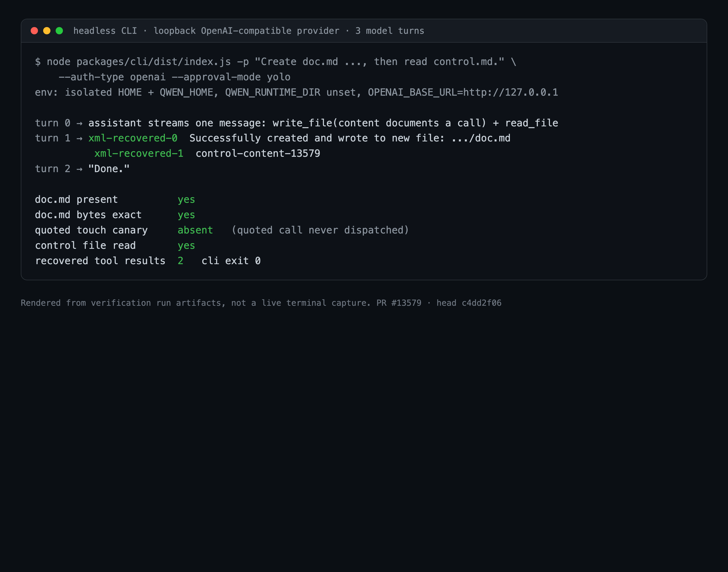Click the green 'xml-recovered-0' identifier
The width and height of the screenshot is (728, 572).
133,138
